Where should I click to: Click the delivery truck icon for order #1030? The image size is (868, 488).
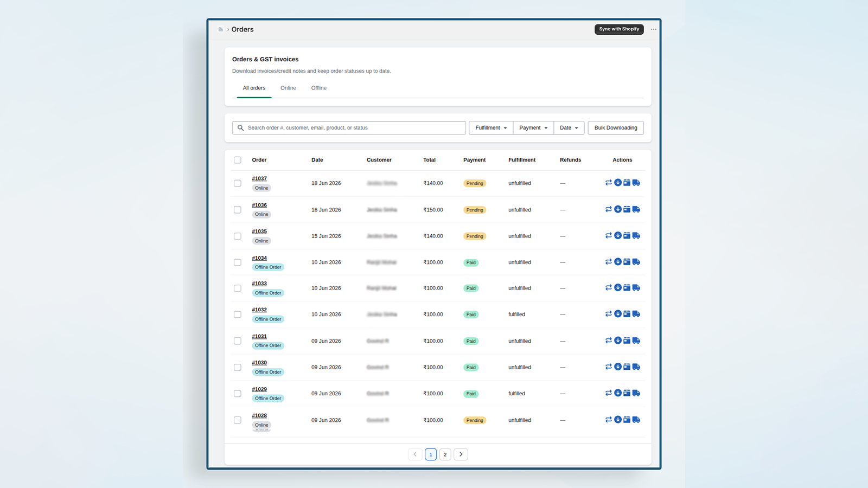coord(636,367)
